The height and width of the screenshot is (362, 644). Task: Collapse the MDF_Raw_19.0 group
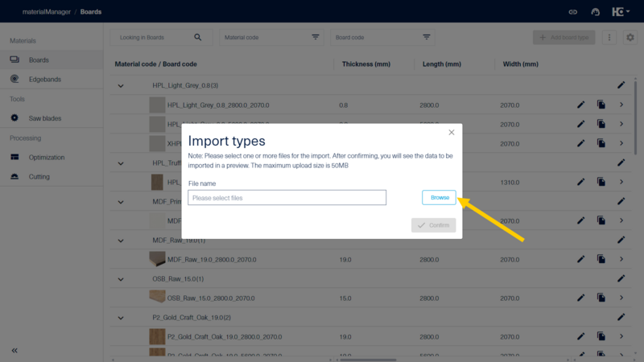[x=121, y=241]
